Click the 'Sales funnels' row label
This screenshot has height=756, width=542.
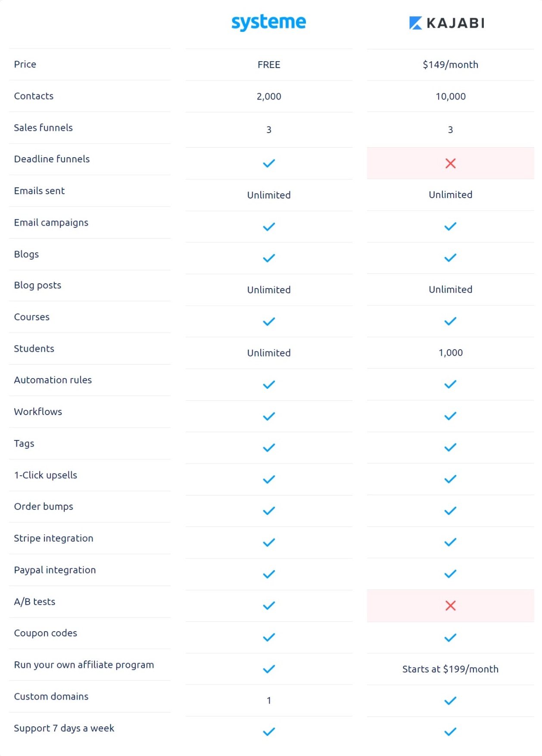pyautogui.click(x=43, y=128)
